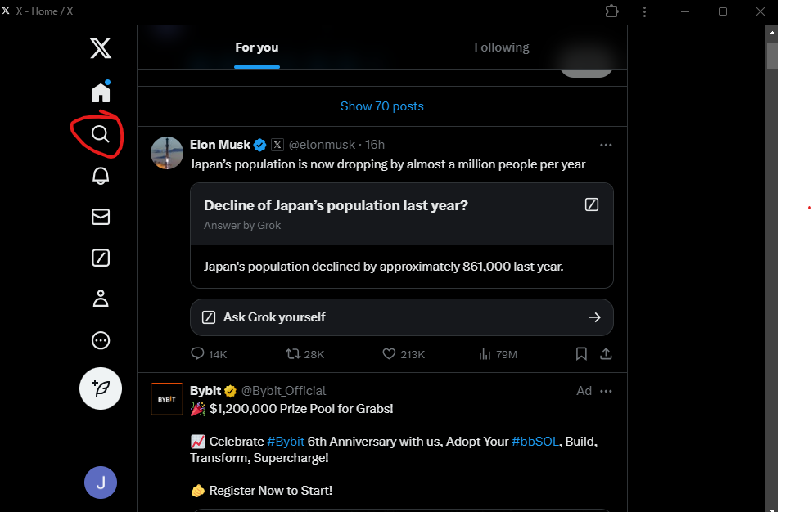The image size is (812, 512).
Task: Open the Search (magnifying glass) icon
Action: (101, 134)
